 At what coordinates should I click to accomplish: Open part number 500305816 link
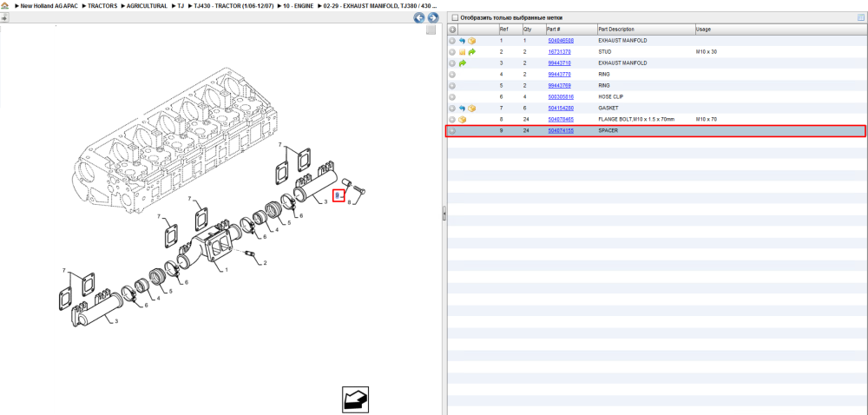[560, 97]
